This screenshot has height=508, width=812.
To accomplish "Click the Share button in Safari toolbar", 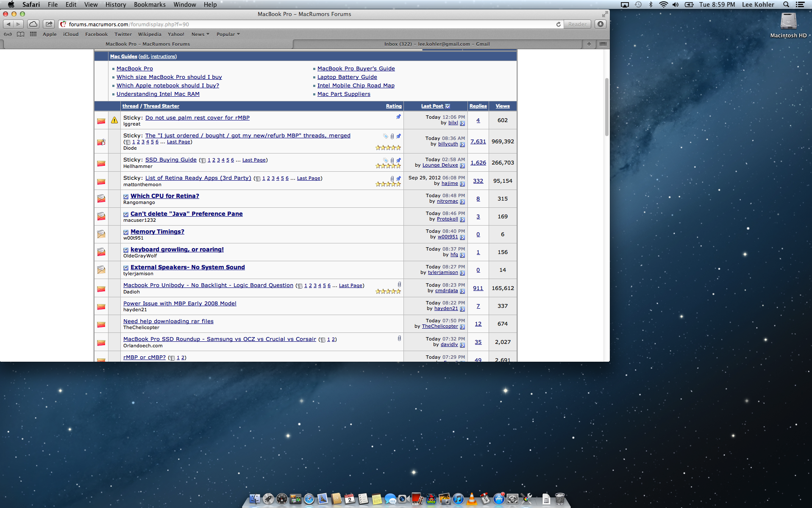I will (49, 24).
